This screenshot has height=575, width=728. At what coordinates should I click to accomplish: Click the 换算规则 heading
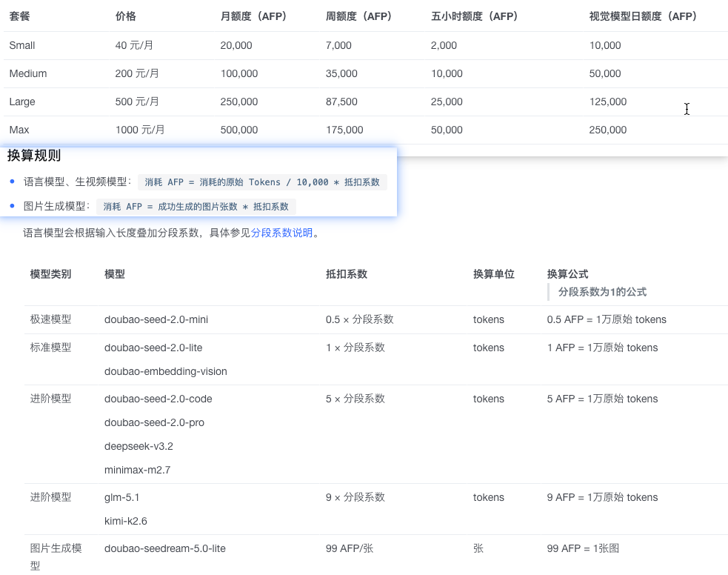pos(34,156)
